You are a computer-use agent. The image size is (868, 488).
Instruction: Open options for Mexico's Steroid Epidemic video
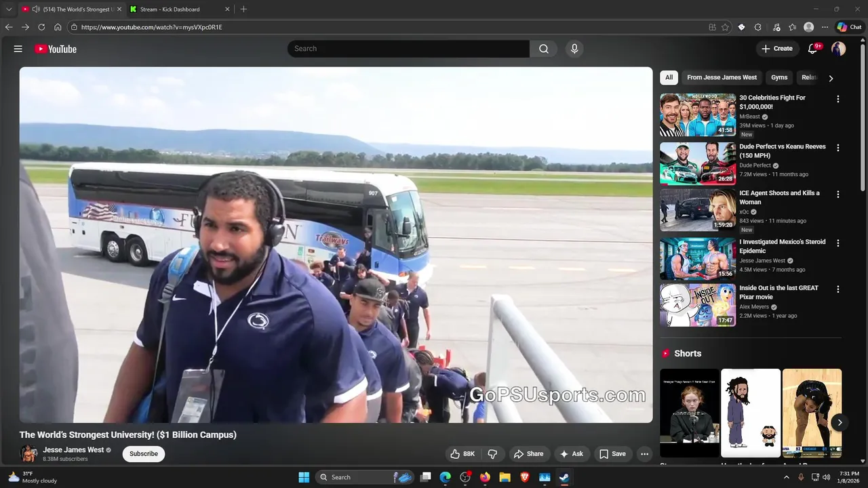point(838,243)
